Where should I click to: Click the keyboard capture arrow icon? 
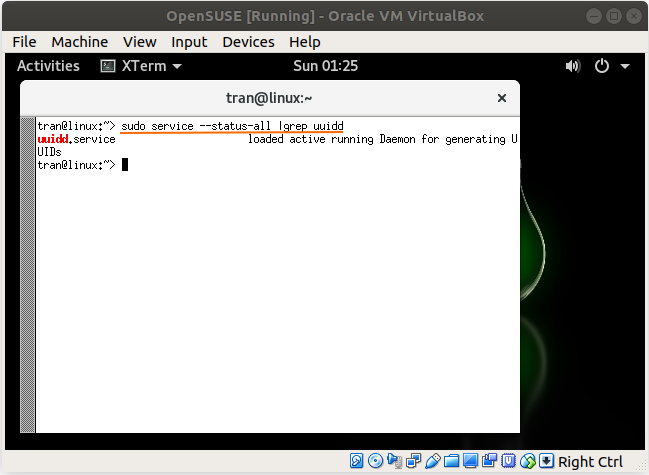(x=547, y=461)
